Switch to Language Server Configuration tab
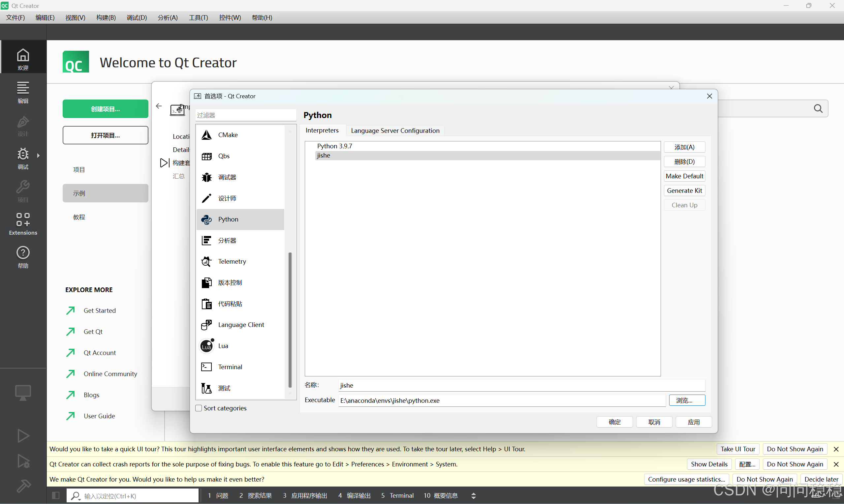This screenshot has width=844, height=504. pos(395,131)
